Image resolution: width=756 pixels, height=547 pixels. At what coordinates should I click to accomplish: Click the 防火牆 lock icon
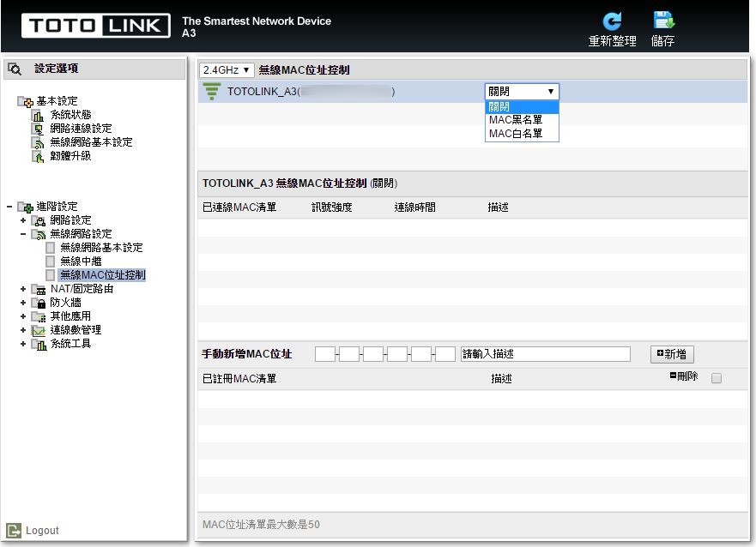(38, 303)
